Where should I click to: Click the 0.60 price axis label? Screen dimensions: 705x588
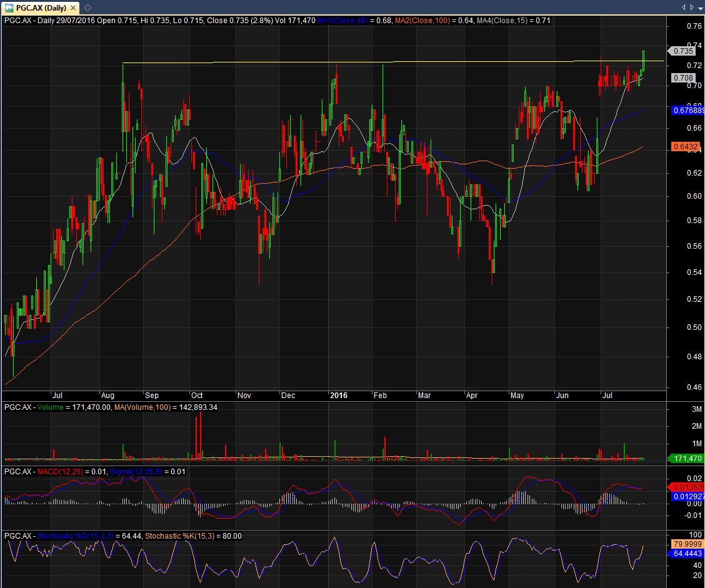694,196
